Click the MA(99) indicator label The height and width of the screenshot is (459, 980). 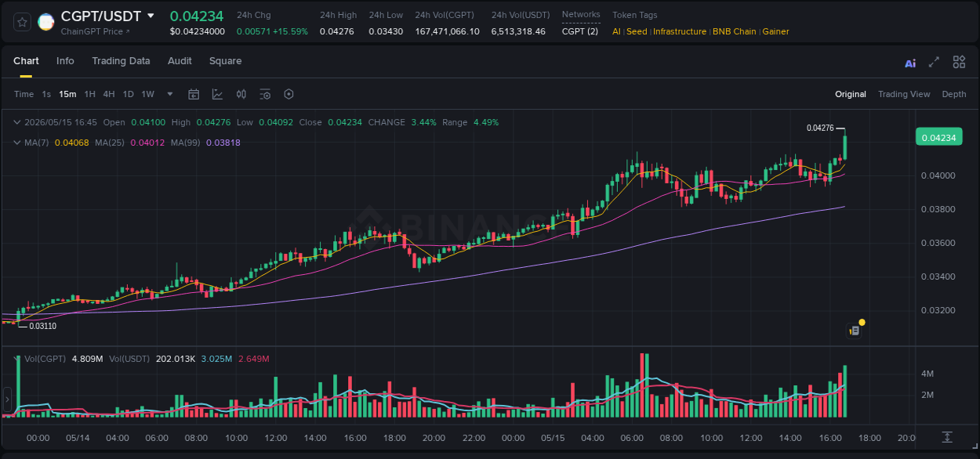tap(187, 143)
